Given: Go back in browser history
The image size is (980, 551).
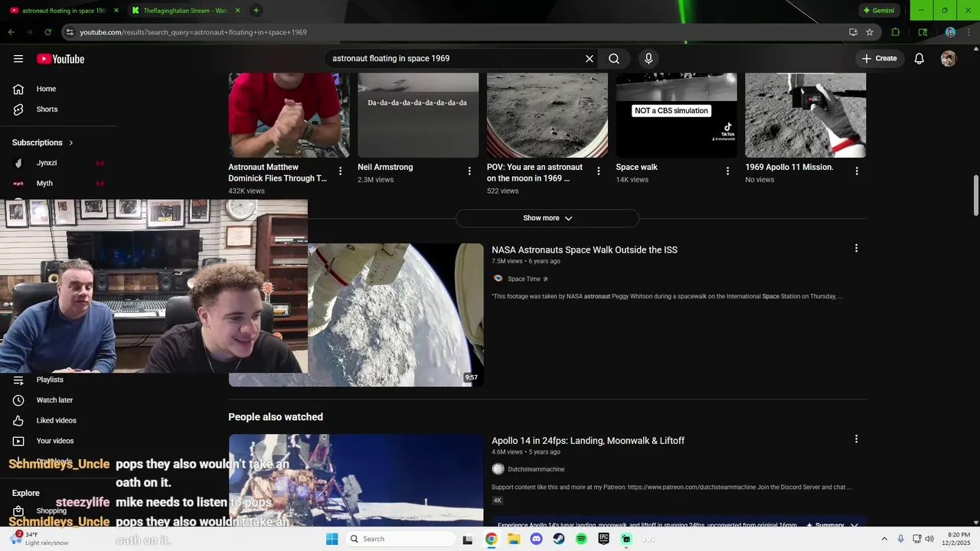Looking at the screenshot, I should pos(11,32).
